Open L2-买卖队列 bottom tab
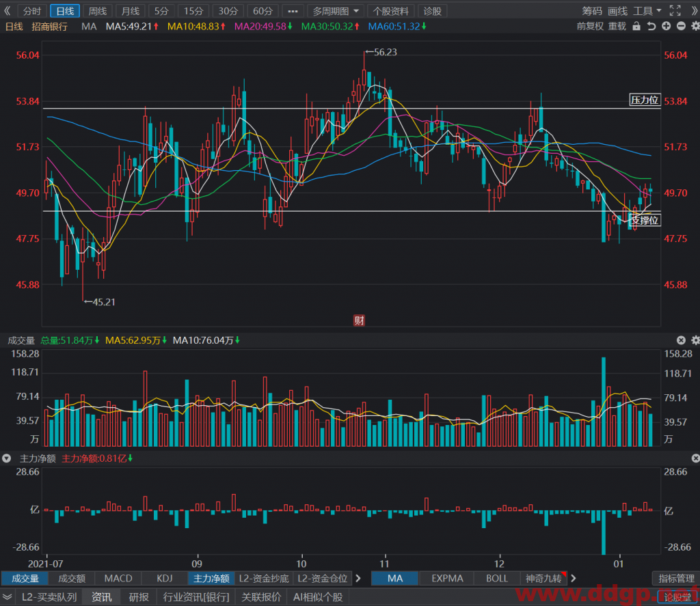The image size is (700, 606). tap(49, 597)
